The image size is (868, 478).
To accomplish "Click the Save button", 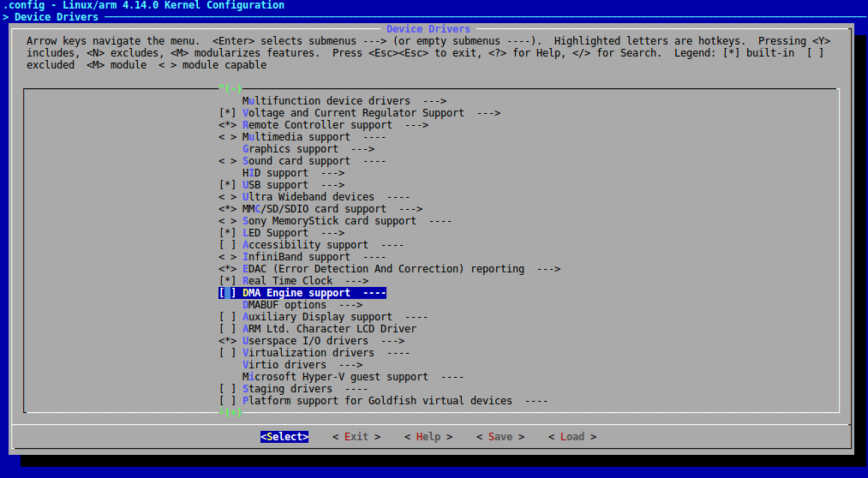I will tap(500, 437).
